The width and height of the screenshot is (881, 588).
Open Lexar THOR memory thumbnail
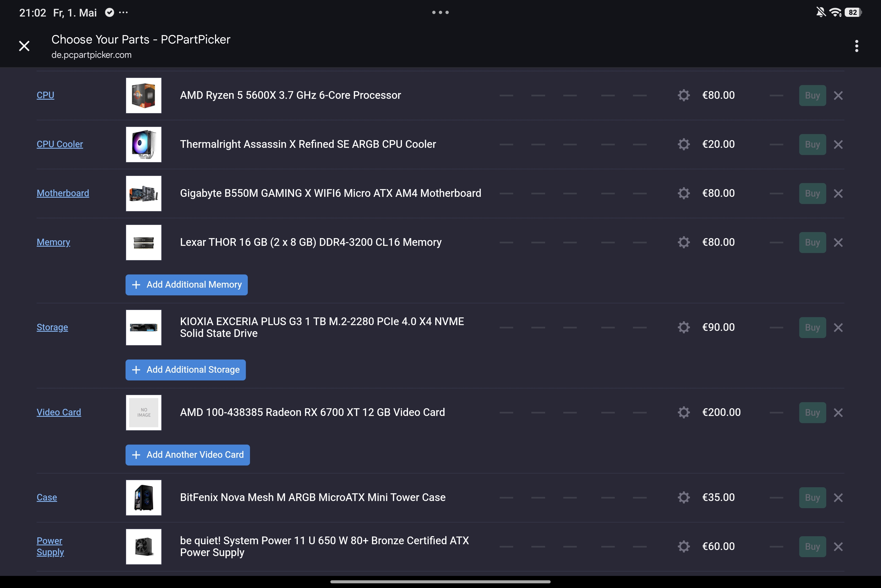click(x=144, y=243)
